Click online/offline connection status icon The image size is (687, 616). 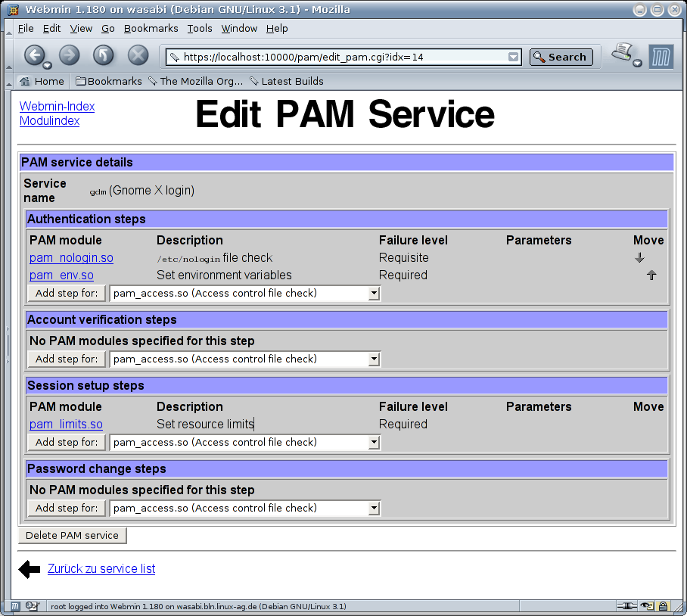pyautogui.click(x=626, y=606)
